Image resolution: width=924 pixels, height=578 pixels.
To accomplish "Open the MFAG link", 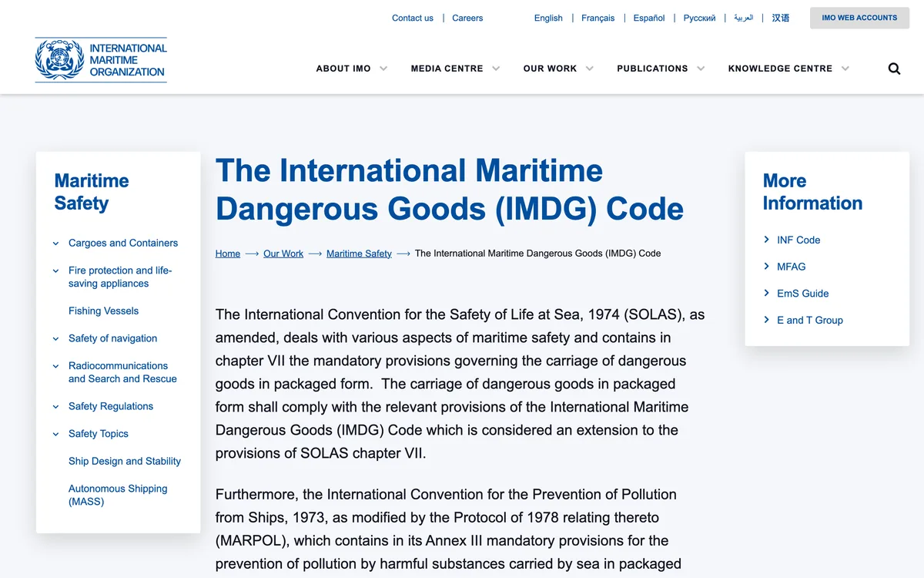I will [792, 267].
